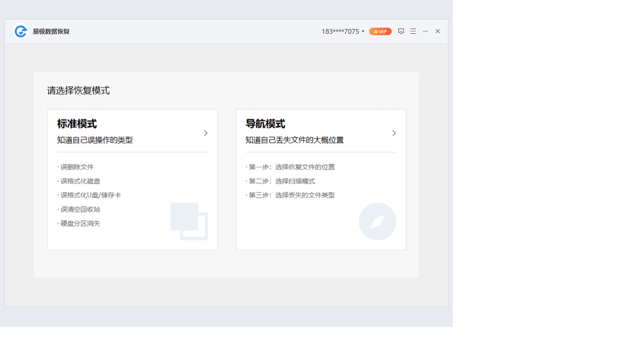Screen dimensions: 644x362
Task: Click the copy-files illustration in 标准模式 card
Action: pos(189,222)
